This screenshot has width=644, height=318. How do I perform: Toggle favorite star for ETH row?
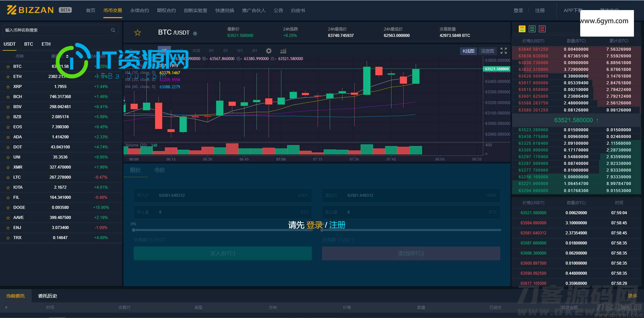pyautogui.click(x=8, y=77)
